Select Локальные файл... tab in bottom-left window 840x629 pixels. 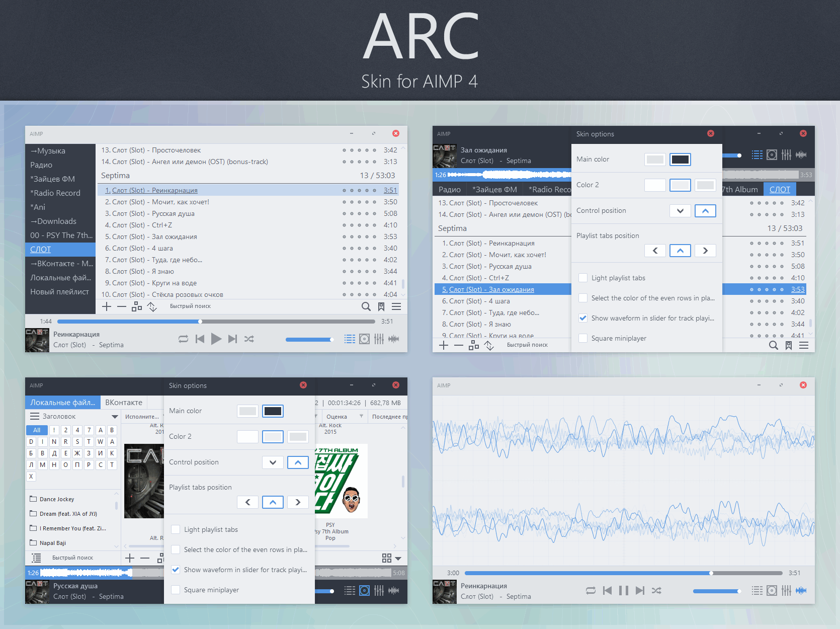(x=62, y=403)
